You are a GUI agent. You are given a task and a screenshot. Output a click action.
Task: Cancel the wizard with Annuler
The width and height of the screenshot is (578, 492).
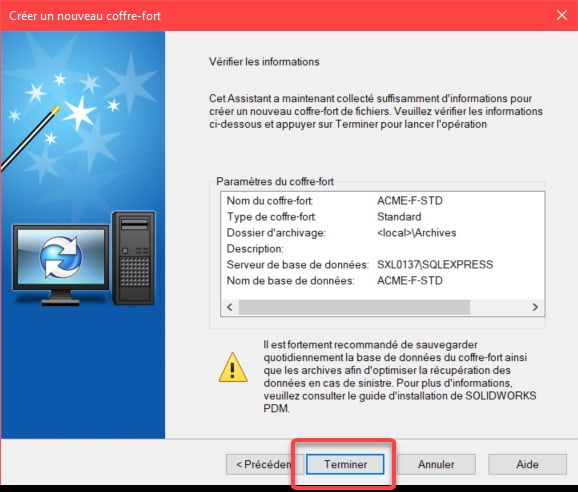[x=436, y=464]
